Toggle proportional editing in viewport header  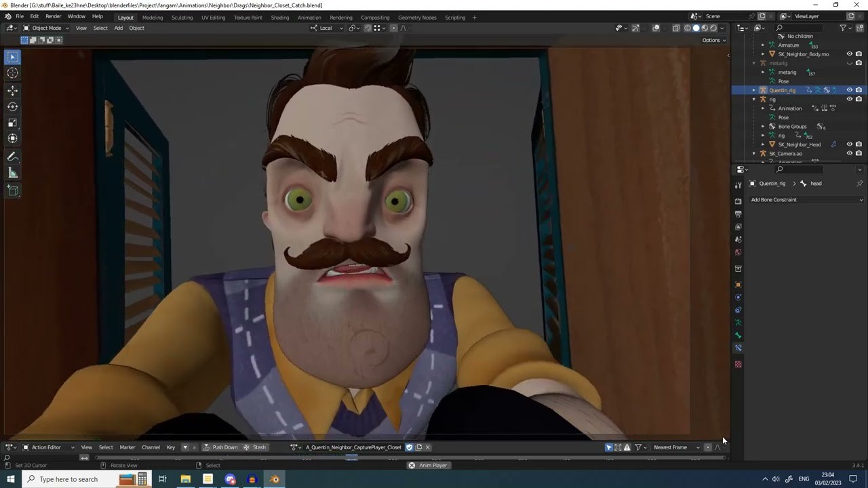pos(393,28)
